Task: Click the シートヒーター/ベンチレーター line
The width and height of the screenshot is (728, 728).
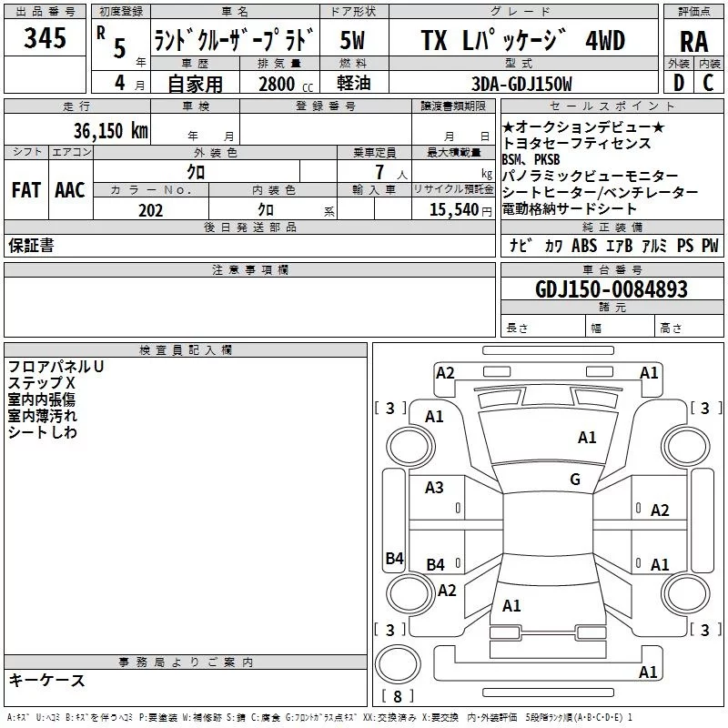Action: pos(601,192)
